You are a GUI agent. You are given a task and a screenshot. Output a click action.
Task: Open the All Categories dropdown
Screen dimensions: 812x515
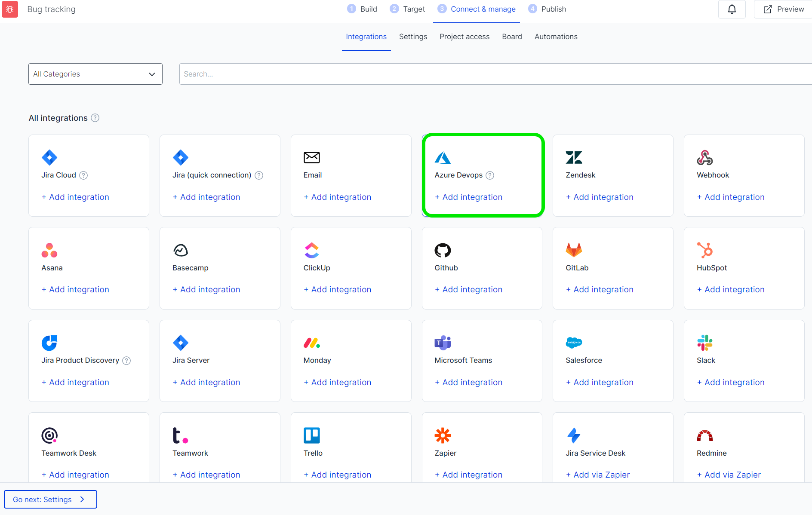coord(95,74)
